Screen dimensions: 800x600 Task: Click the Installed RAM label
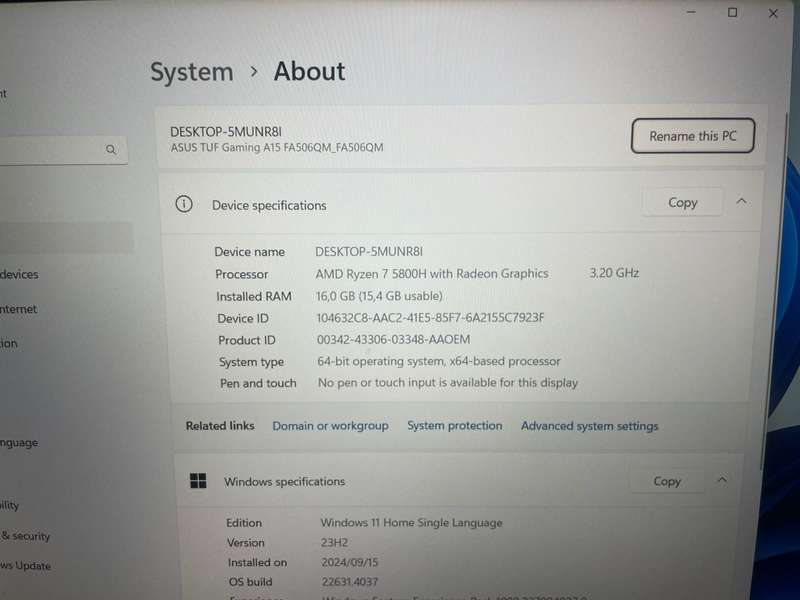[x=254, y=296]
